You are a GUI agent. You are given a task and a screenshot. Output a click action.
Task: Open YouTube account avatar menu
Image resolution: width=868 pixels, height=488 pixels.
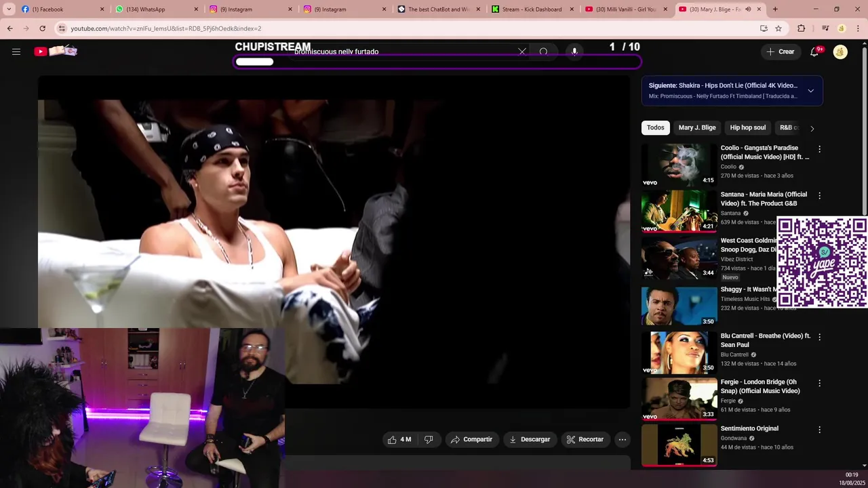[x=840, y=52]
